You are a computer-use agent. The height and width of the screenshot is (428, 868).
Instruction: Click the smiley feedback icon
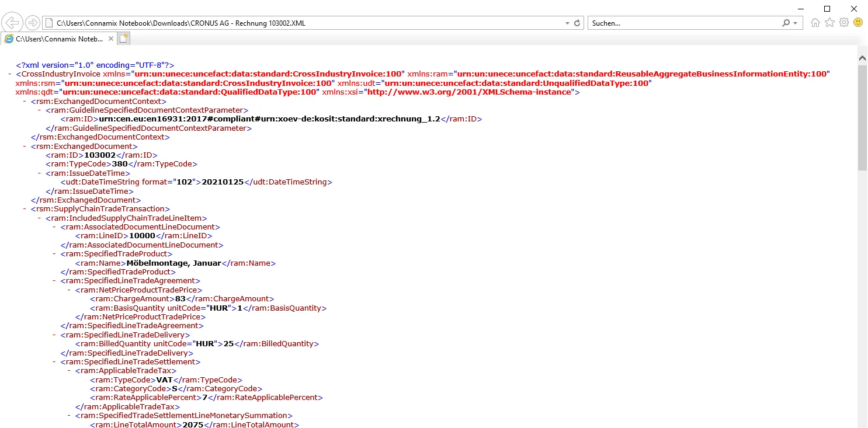click(858, 23)
